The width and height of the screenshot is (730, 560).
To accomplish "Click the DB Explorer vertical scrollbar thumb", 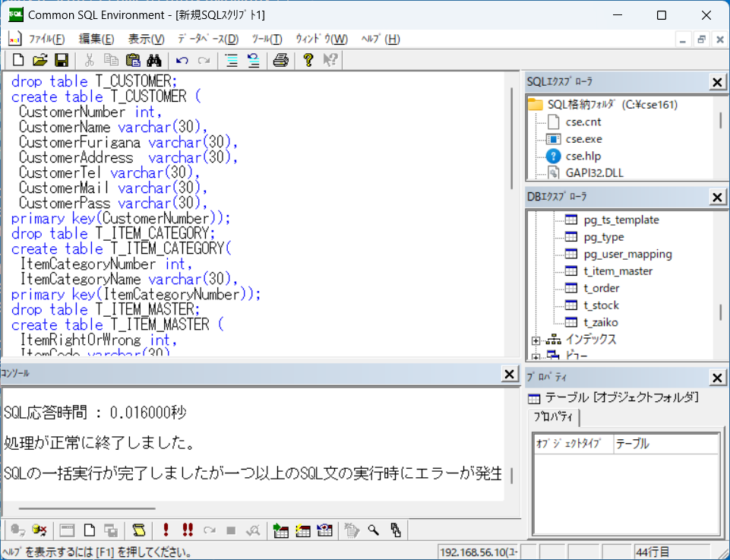I will [721, 312].
